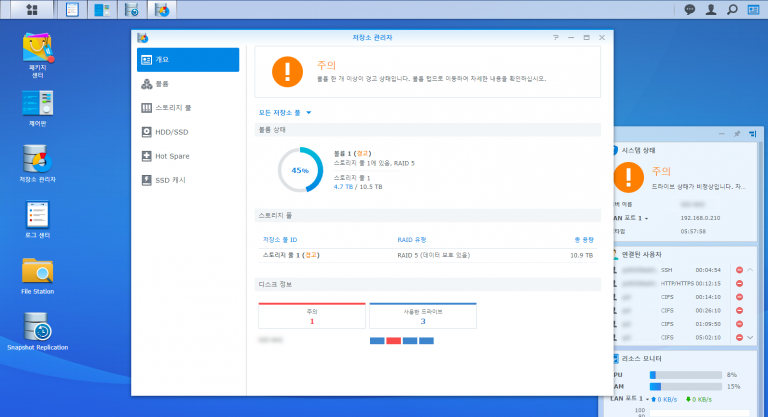Open Log Center from the taskbar
The height and width of the screenshot is (417, 768).
click(x=72, y=9)
